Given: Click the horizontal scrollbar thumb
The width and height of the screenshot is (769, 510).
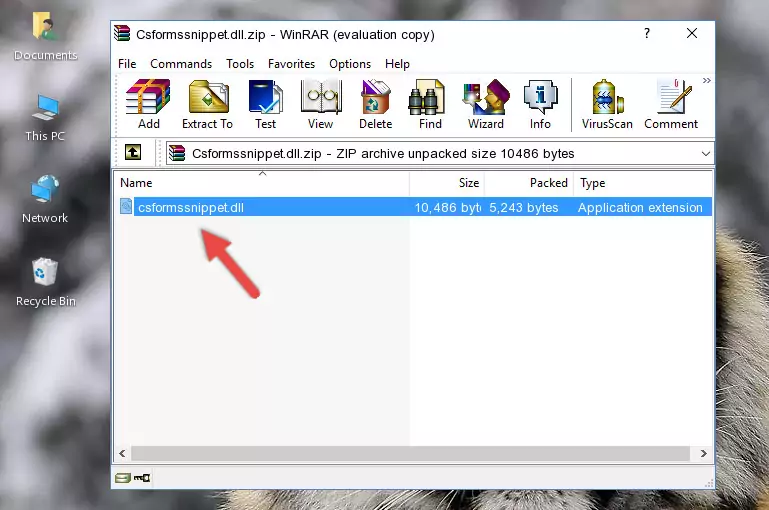Looking at the screenshot, I should tap(410, 454).
